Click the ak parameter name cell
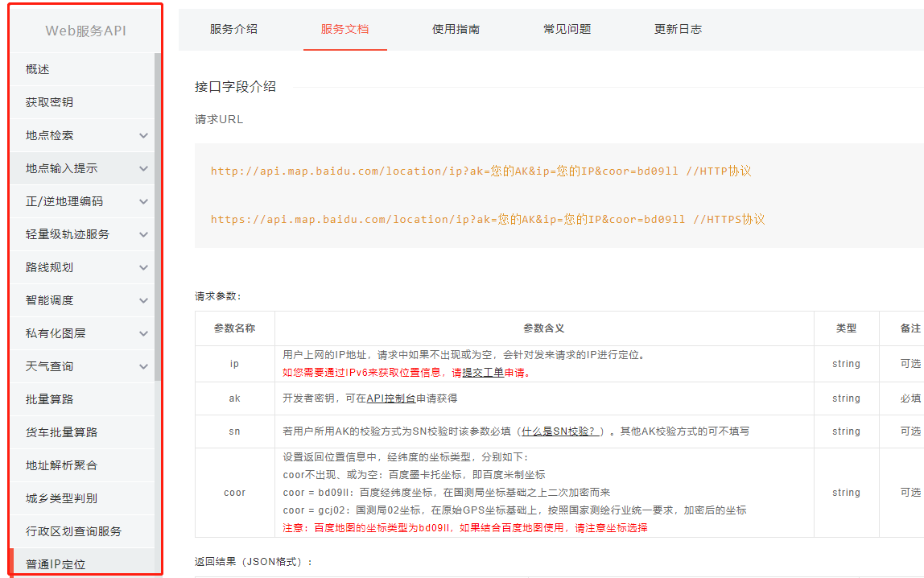 point(234,399)
